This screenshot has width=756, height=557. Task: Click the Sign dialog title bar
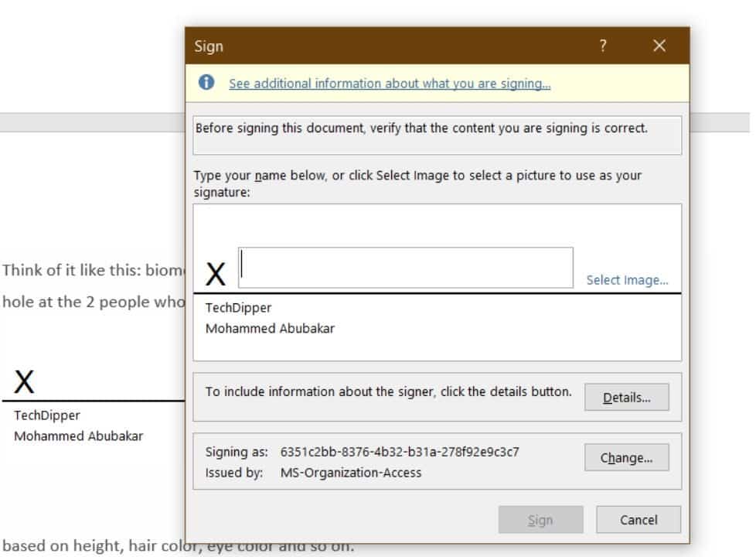click(x=387, y=46)
